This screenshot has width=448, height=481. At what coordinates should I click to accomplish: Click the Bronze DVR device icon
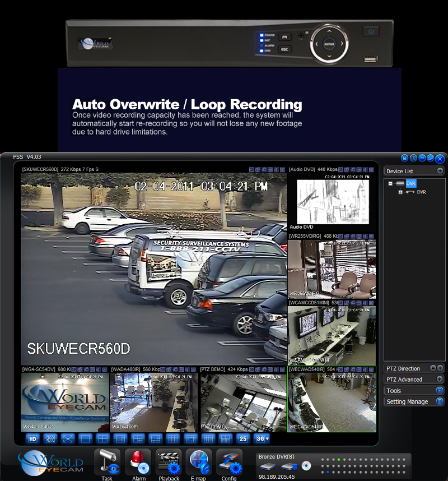[x=268, y=467]
